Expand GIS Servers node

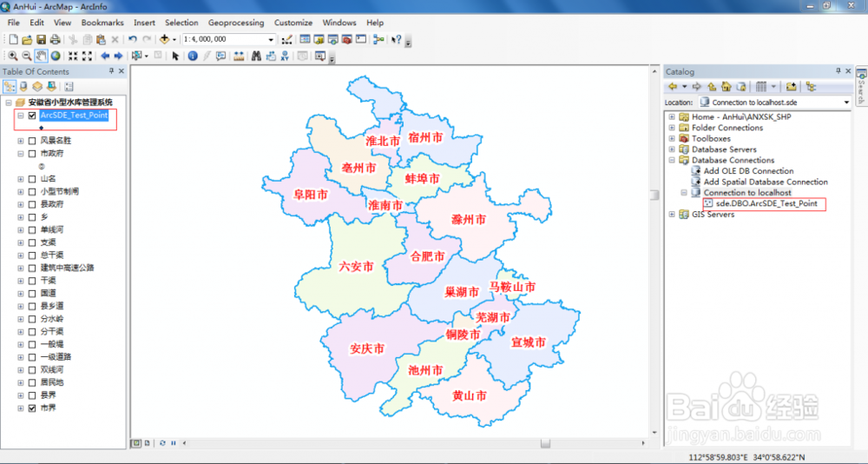tap(672, 215)
